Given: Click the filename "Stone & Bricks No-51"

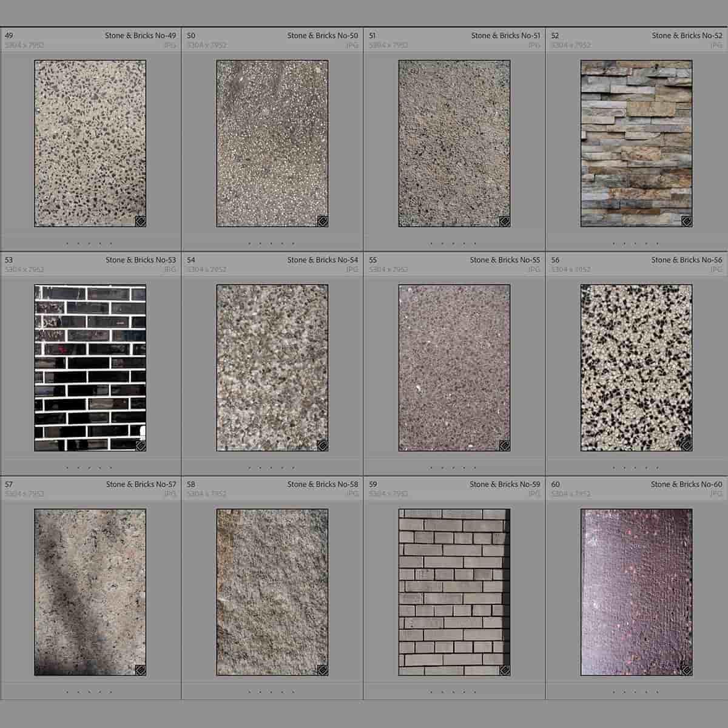Looking at the screenshot, I should 505,35.
